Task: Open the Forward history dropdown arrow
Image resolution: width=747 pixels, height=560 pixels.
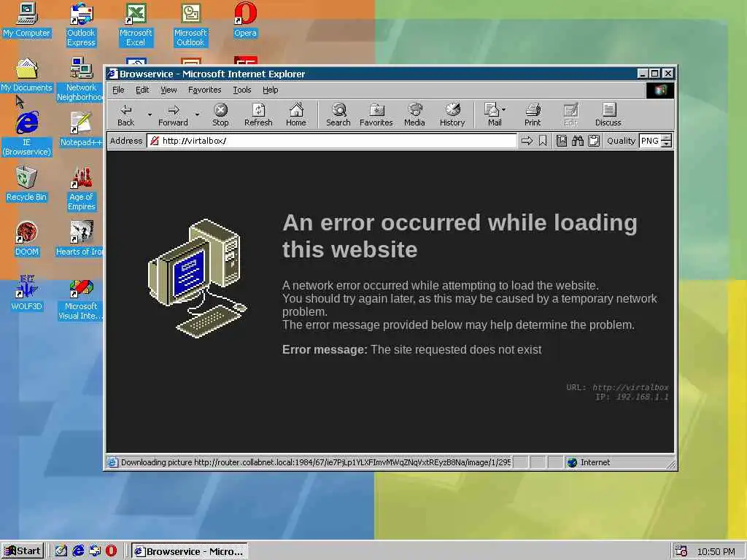Action: [197, 114]
